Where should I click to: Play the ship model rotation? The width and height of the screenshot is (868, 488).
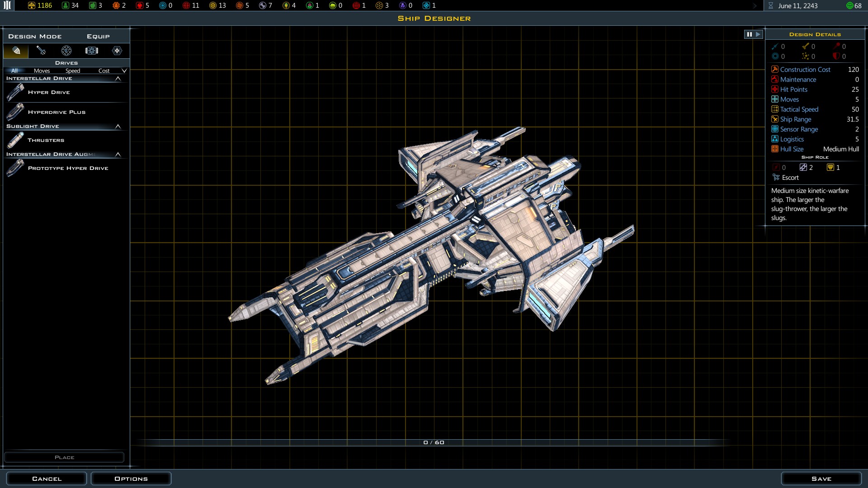758,34
